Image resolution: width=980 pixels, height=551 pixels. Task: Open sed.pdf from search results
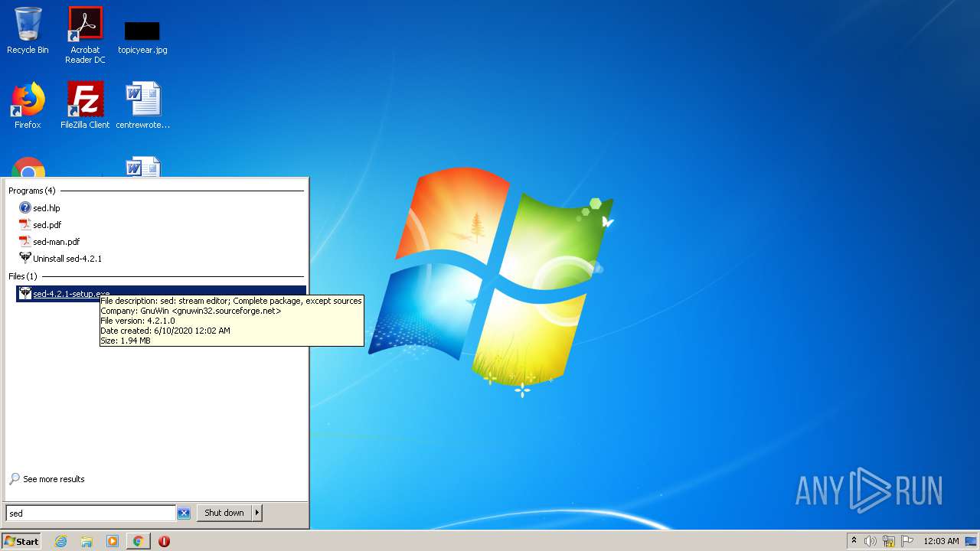47,225
